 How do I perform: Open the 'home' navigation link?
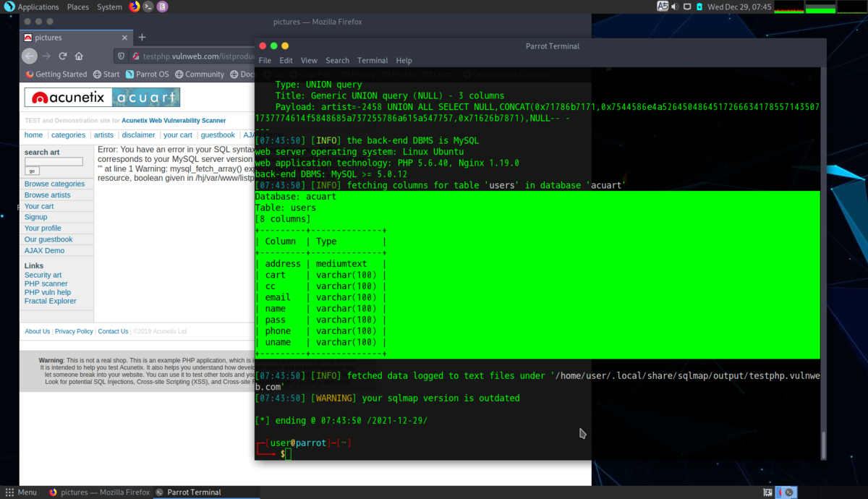[33, 135]
